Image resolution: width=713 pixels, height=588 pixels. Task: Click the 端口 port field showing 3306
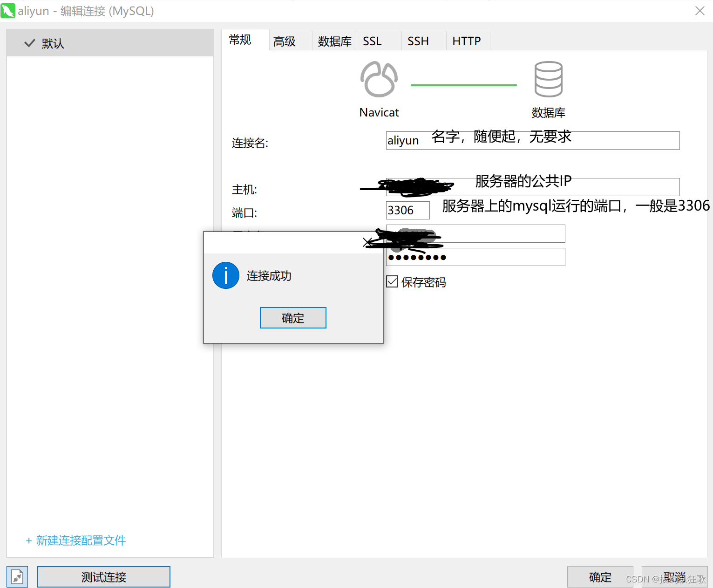pyautogui.click(x=408, y=210)
